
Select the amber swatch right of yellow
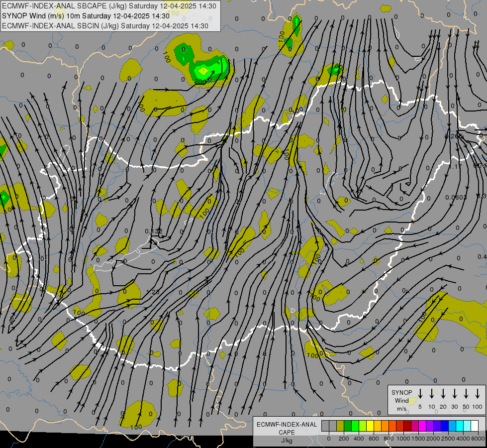pos(378,426)
